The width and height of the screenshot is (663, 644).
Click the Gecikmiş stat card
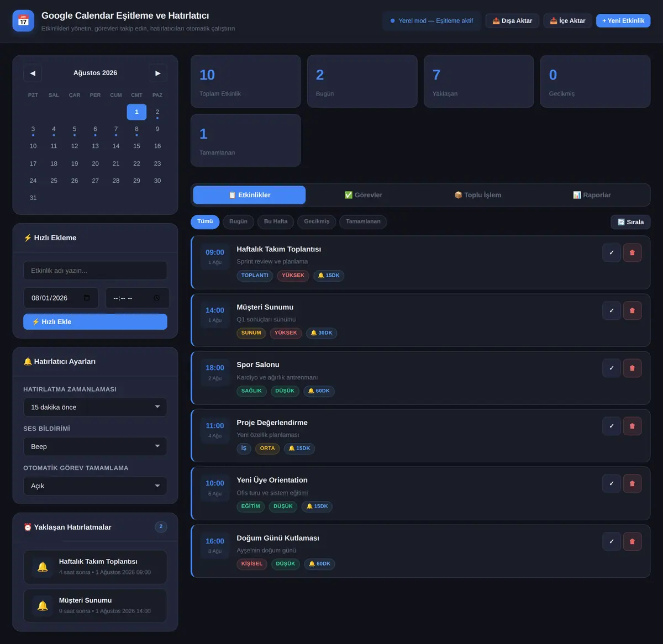pos(596,81)
